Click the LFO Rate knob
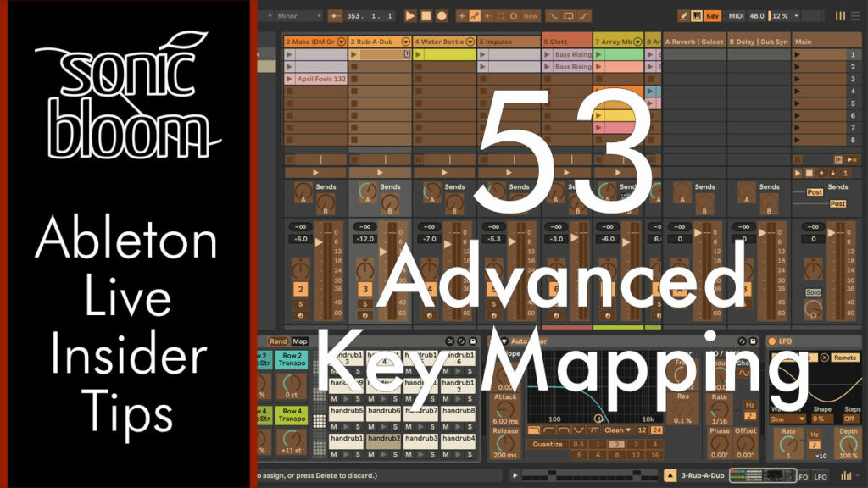Image resolution: width=868 pixels, height=488 pixels. point(789,443)
